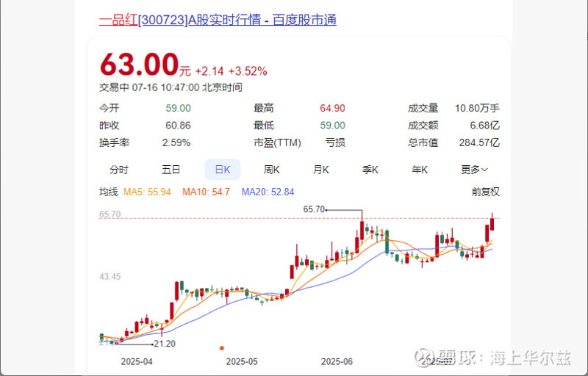Click the 43.45 price axis label
The height and width of the screenshot is (376, 588).
110,277
